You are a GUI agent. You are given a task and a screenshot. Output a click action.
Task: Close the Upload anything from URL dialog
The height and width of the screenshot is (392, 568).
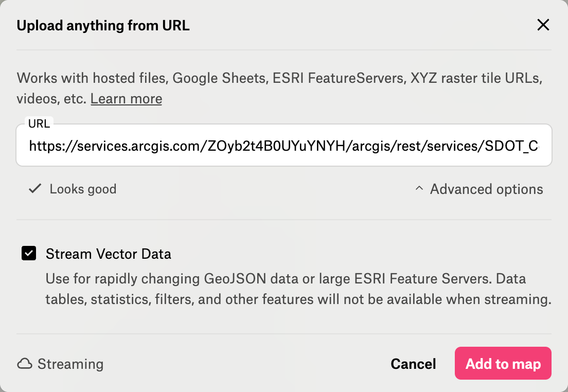coord(543,25)
